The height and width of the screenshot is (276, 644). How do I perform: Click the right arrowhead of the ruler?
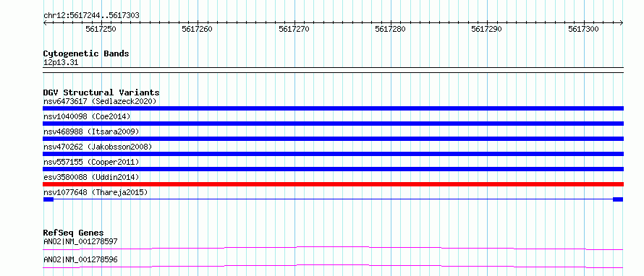click(x=622, y=23)
